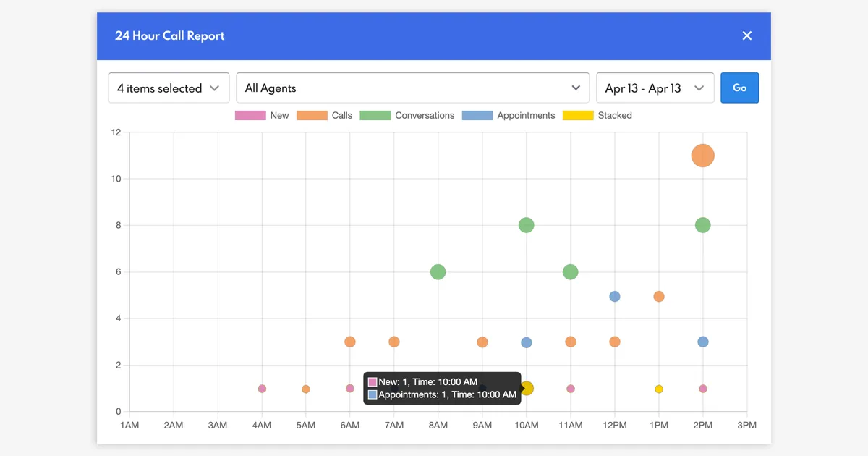The image size is (868, 456).
Task: Toggle the Stacked yellow legend swatch
Action: (x=578, y=115)
